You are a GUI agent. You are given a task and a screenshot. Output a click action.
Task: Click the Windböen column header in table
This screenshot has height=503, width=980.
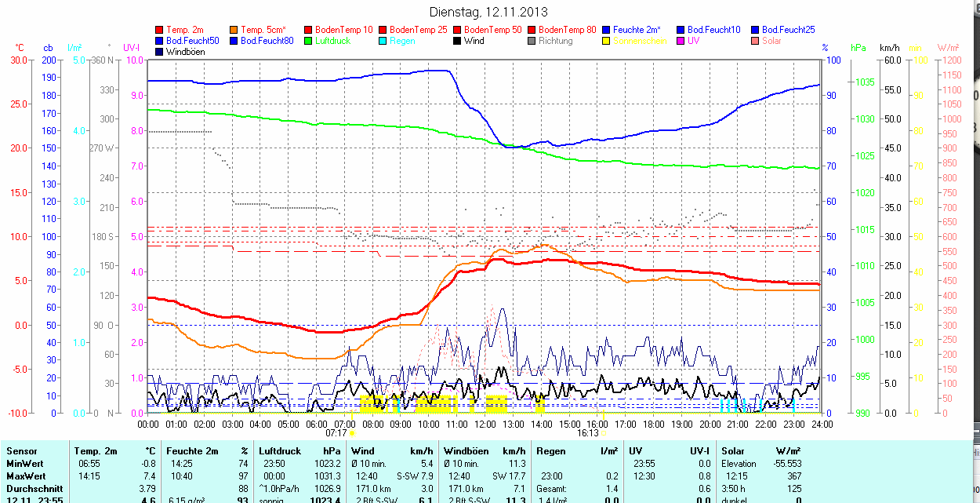click(x=466, y=451)
